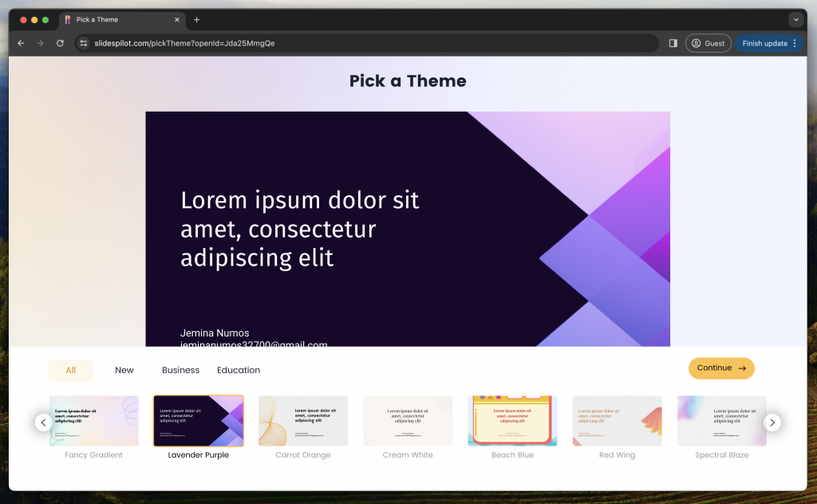Click the Cream White label text
817x504 pixels.
[408, 455]
